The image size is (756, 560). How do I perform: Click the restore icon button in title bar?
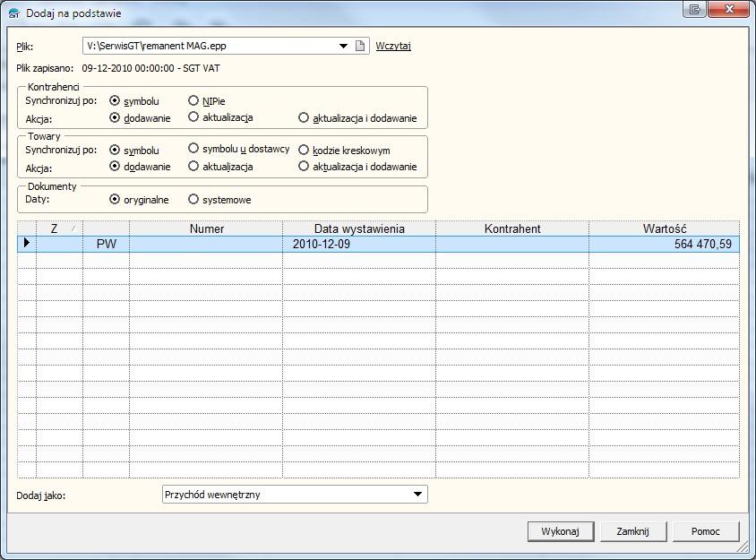coord(695,9)
